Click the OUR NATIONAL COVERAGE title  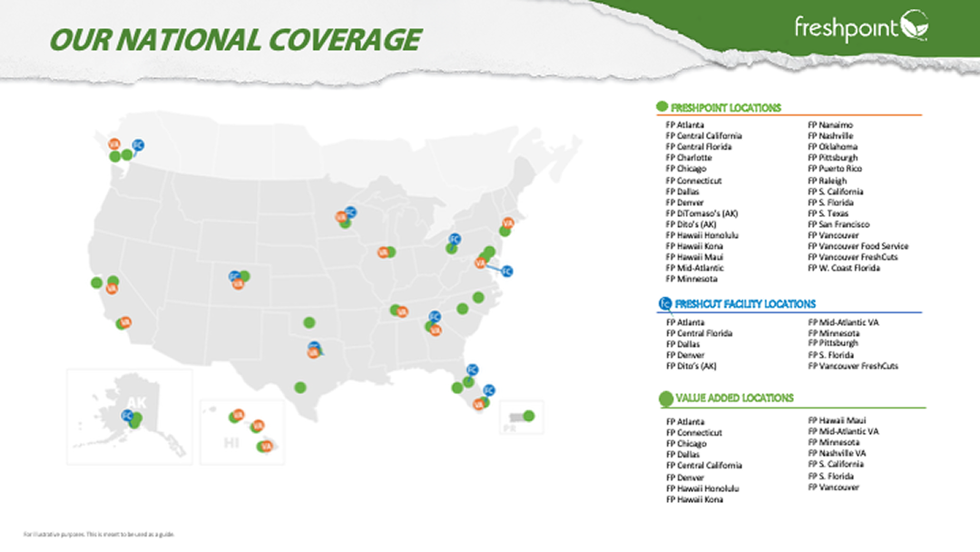point(235,40)
